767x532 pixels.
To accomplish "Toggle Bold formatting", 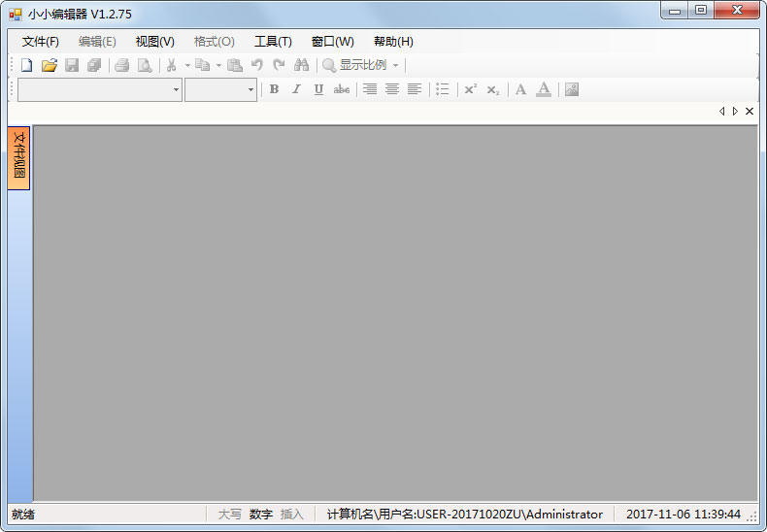I will click(274, 89).
